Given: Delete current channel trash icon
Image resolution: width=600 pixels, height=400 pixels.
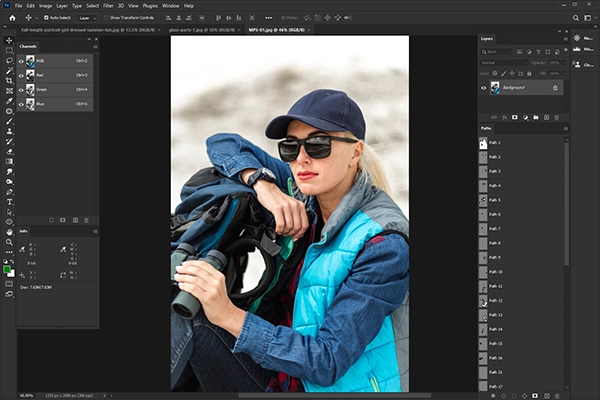Looking at the screenshot, I should click(86, 220).
